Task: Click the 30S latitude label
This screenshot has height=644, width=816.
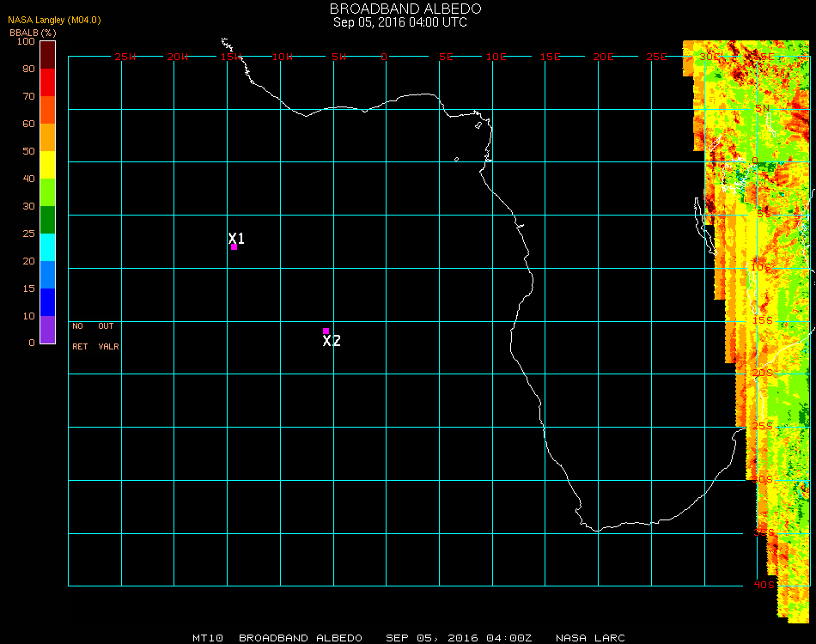Action: click(763, 479)
